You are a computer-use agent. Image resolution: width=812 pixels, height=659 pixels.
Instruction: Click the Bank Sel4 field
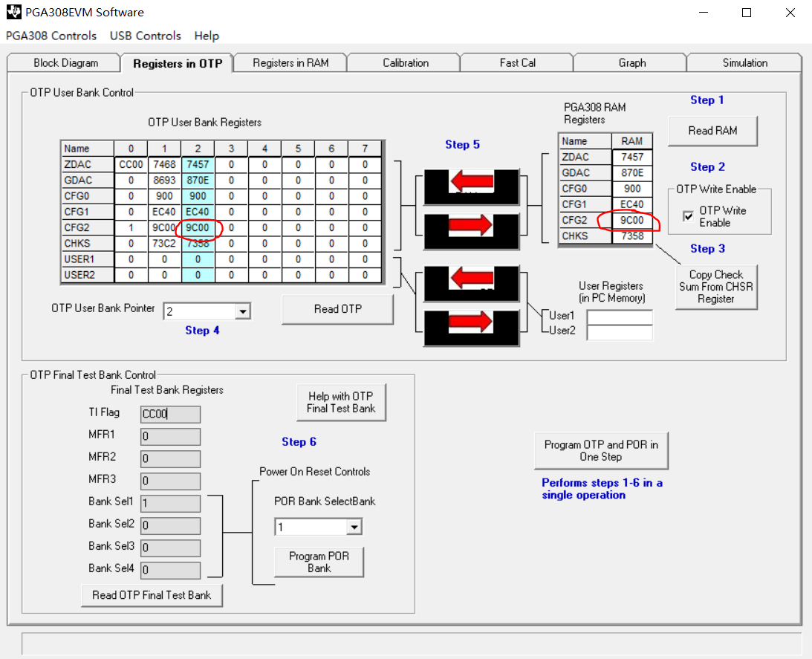pos(170,570)
